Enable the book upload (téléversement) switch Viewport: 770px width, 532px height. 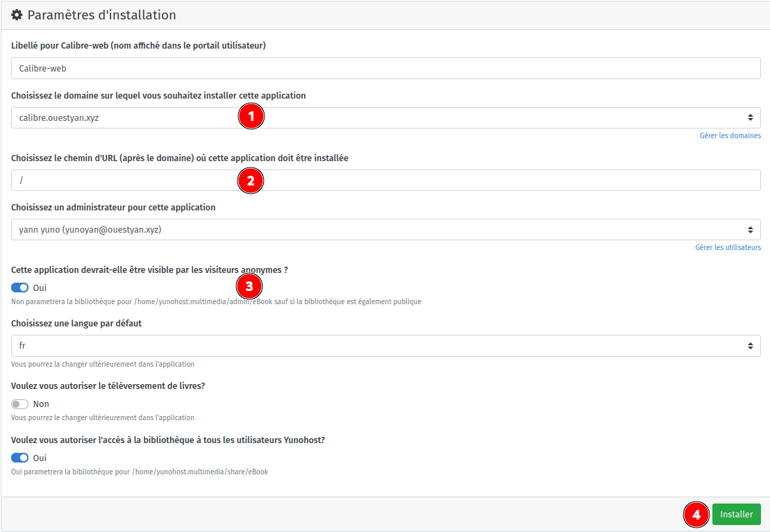point(20,404)
